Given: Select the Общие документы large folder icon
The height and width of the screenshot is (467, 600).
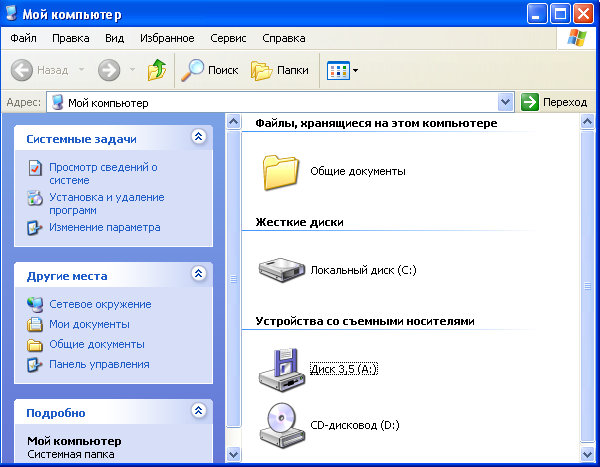Looking at the screenshot, I should click(280, 172).
